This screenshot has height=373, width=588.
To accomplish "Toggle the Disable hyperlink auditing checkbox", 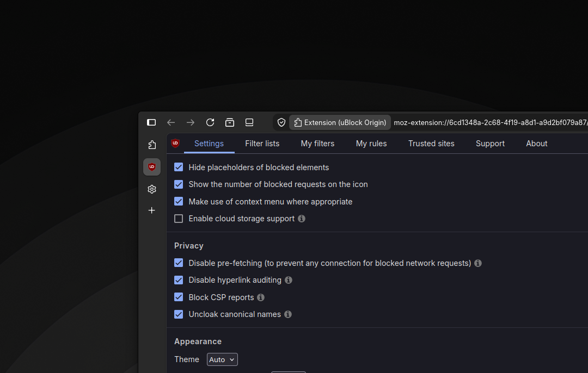I will tap(179, 280).
